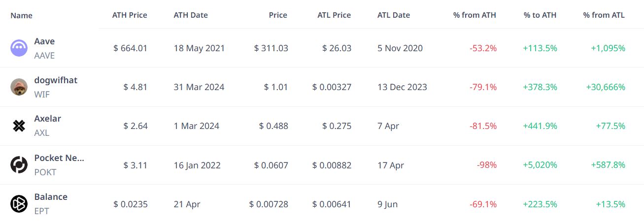Click the dogwifhat coin logo icon

[19, 87]
